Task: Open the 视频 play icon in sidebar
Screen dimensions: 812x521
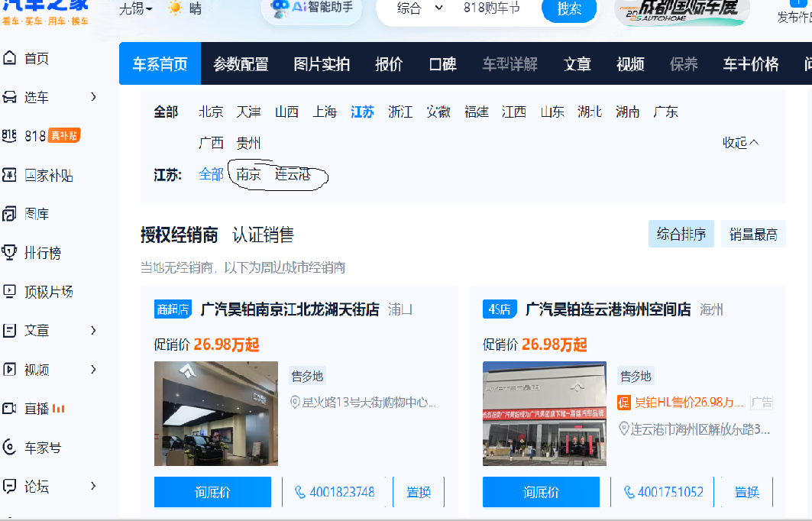Action: point(9,369)
